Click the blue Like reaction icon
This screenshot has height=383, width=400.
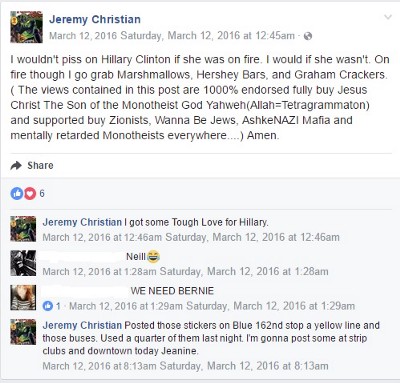17,193
